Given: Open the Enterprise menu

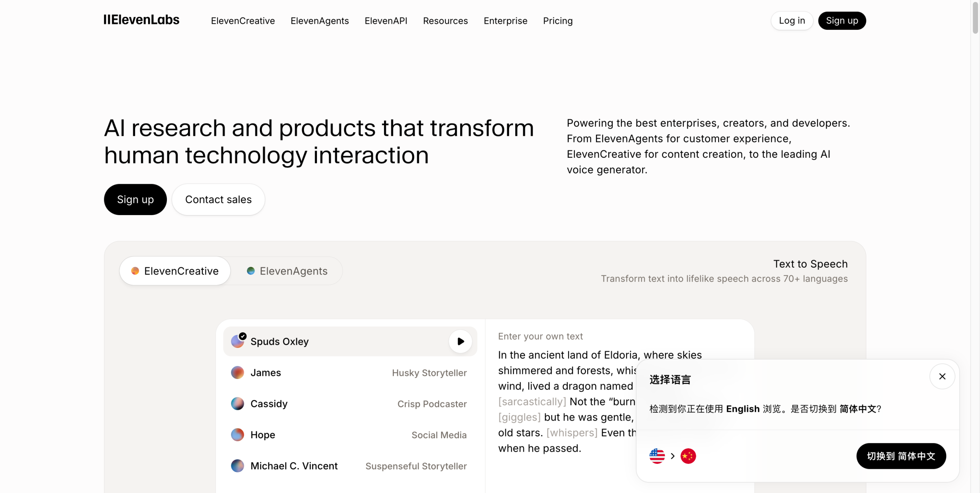Looking at the screenshot, I should 505,21.
